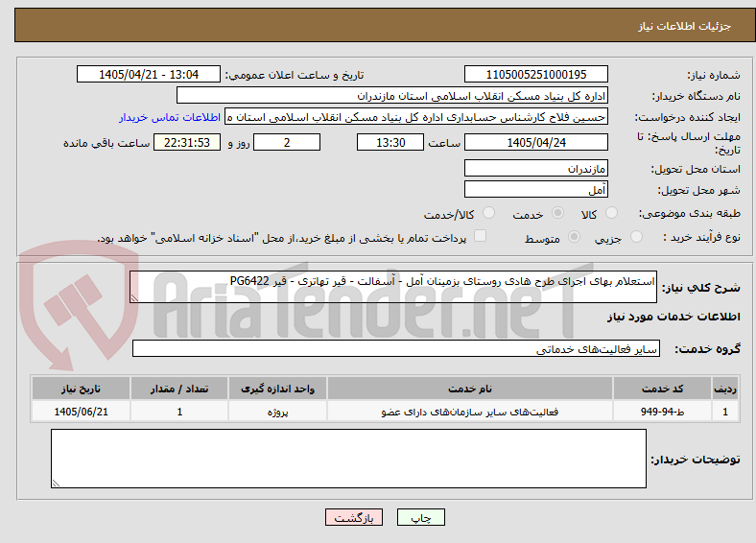Click the delivery city field آمل
756x543 pixels.
pos(535,190)
